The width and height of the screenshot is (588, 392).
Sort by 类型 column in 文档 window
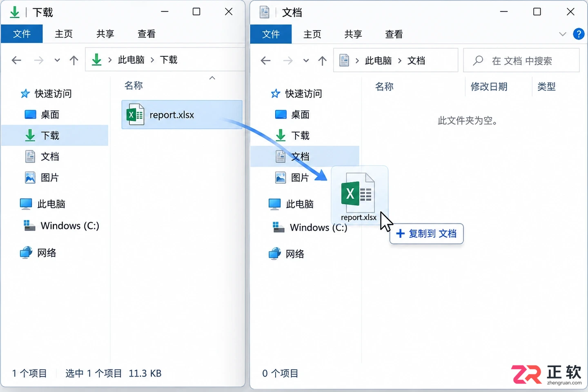(546, 87)
